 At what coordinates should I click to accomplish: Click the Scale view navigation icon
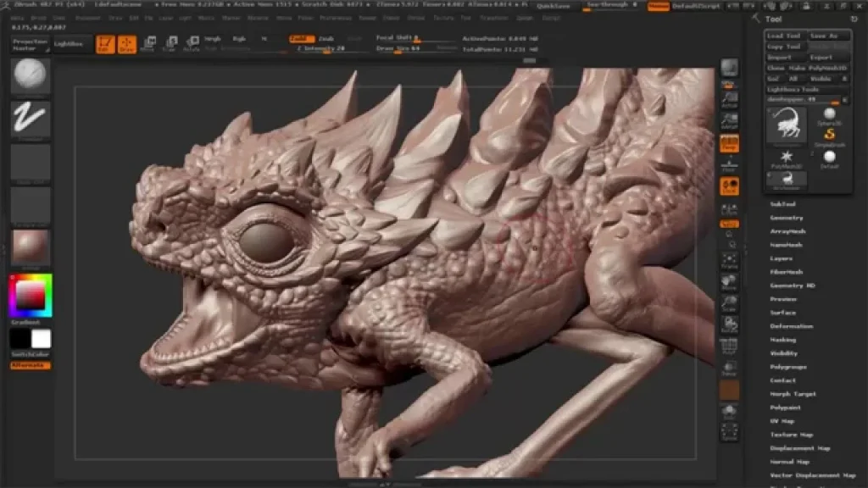tap(729, 304)
